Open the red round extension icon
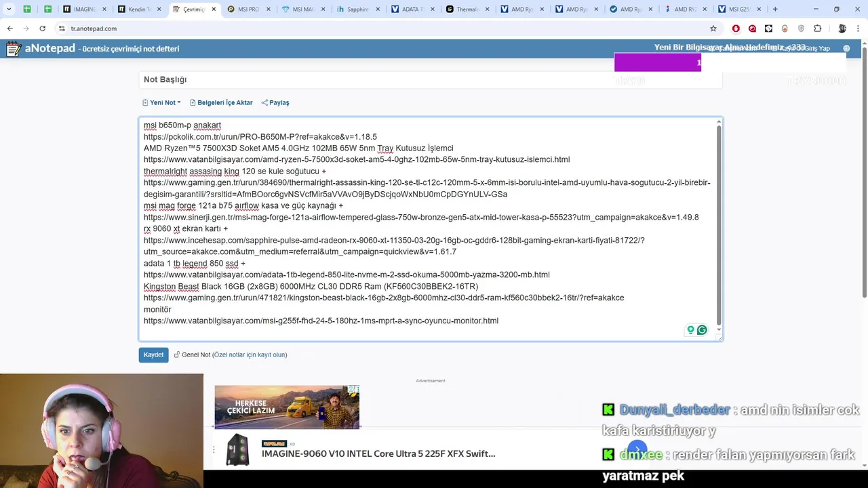 coord(752,28)
